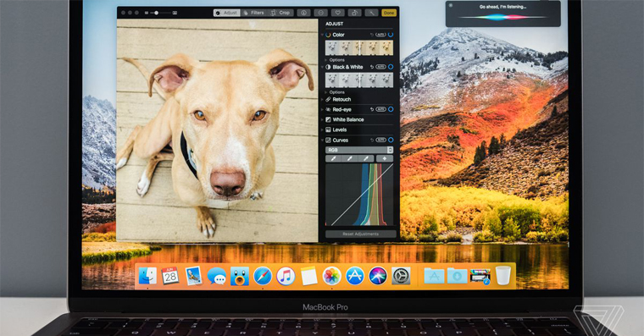Open the RGB channel dropdown in Curves
The image size is (644, 336).
(359, 150)
